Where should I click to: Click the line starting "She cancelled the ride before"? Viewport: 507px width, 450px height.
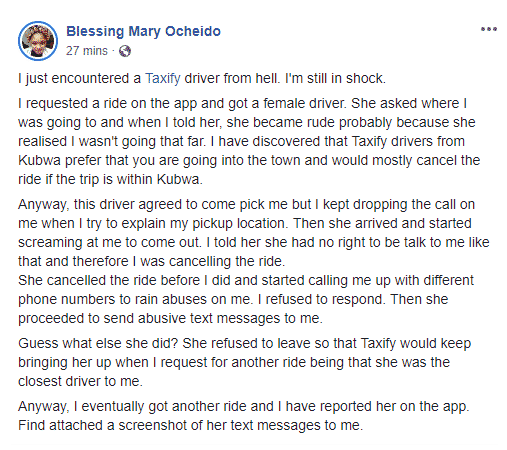click(x=246, y=280)
